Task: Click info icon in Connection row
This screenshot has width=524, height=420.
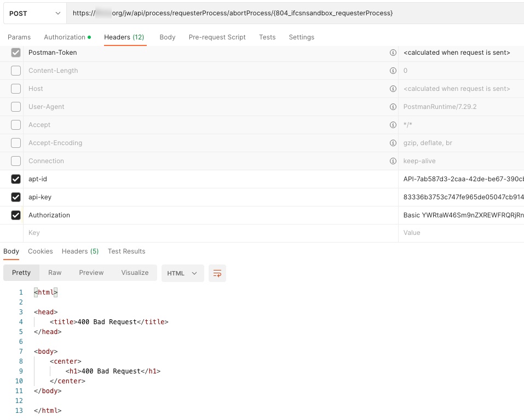Action: (393, 161)
